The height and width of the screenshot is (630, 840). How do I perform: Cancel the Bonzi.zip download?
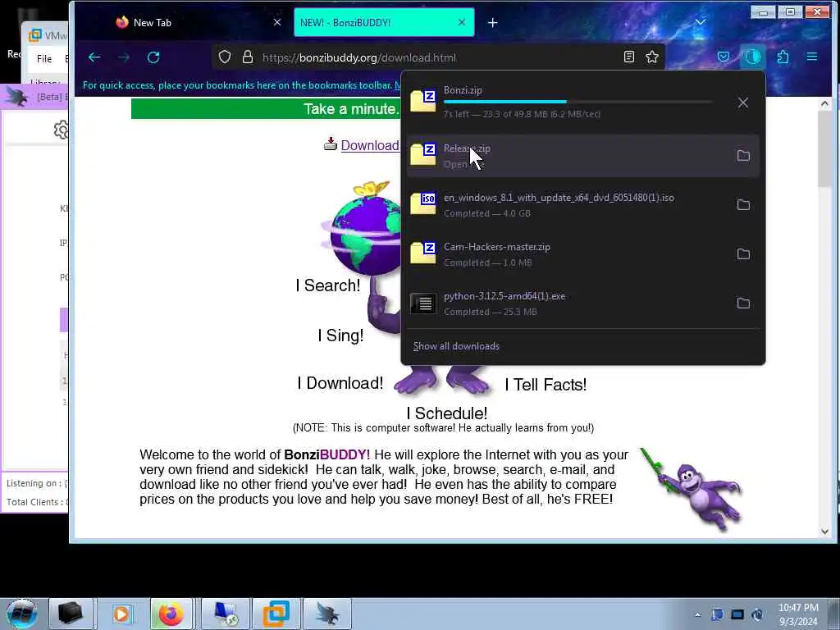coord(743,103)
